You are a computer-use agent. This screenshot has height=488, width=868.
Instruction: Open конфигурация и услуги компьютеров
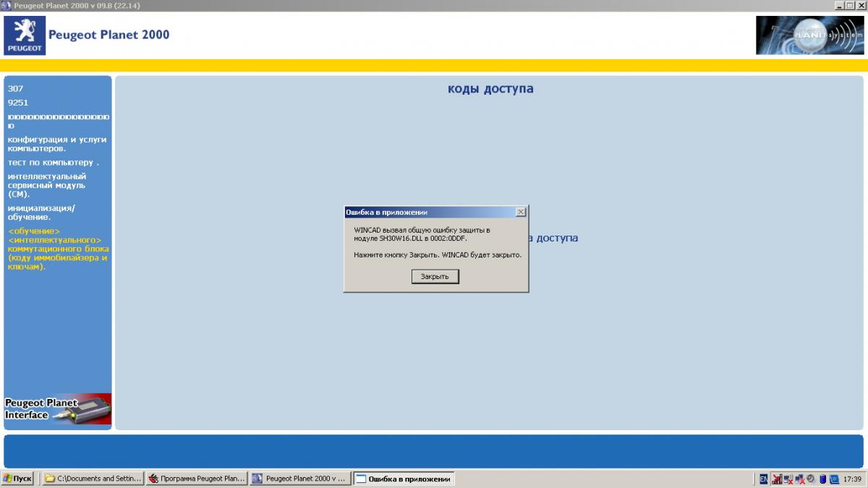point(57,144)
